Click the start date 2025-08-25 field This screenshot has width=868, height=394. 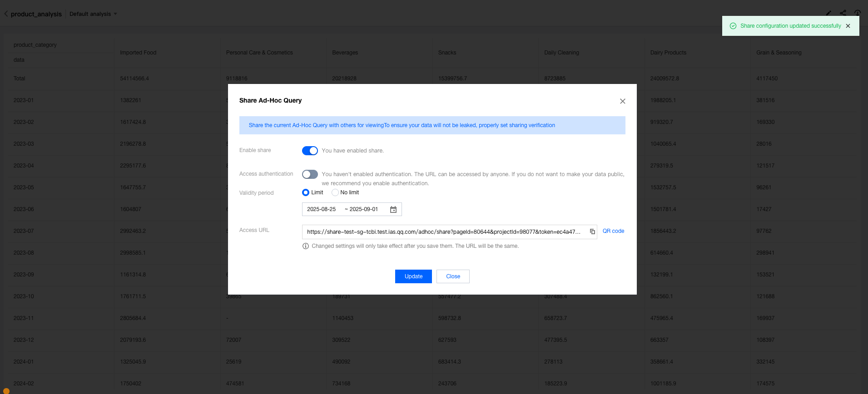[x=322, y=209]
